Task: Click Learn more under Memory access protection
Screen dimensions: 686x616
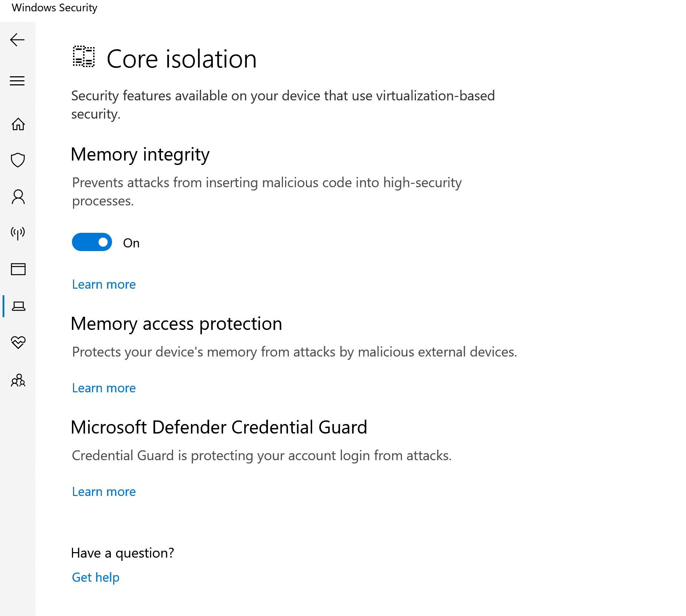Action: tap(104, 388)
